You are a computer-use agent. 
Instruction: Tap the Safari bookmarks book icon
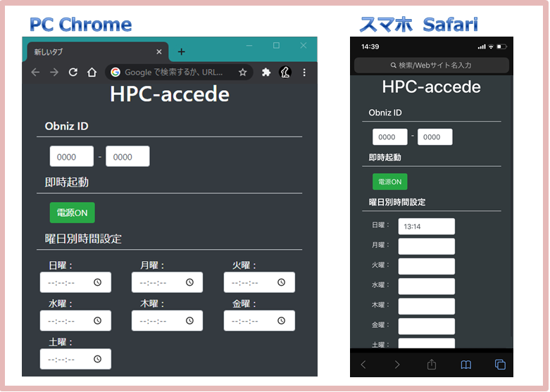(x=465, y=365)
